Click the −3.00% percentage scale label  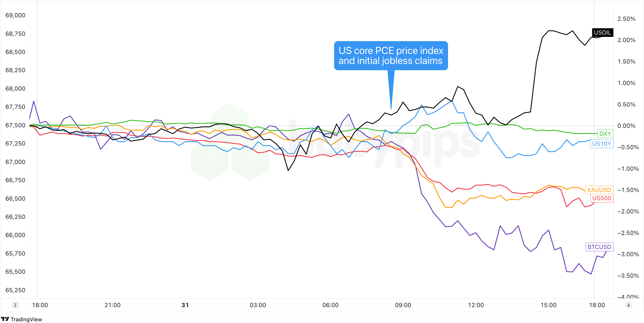point(628,254)
